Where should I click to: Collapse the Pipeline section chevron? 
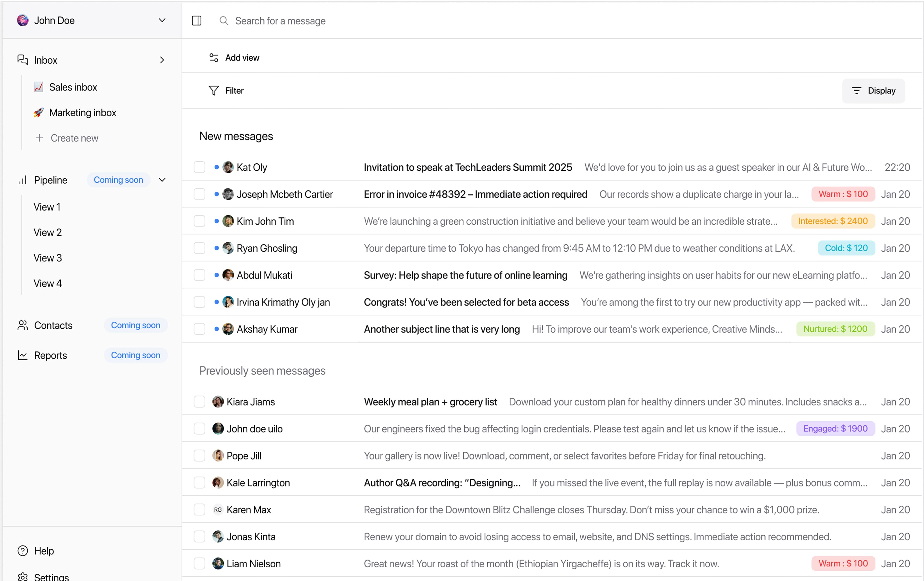click(162, 180)
